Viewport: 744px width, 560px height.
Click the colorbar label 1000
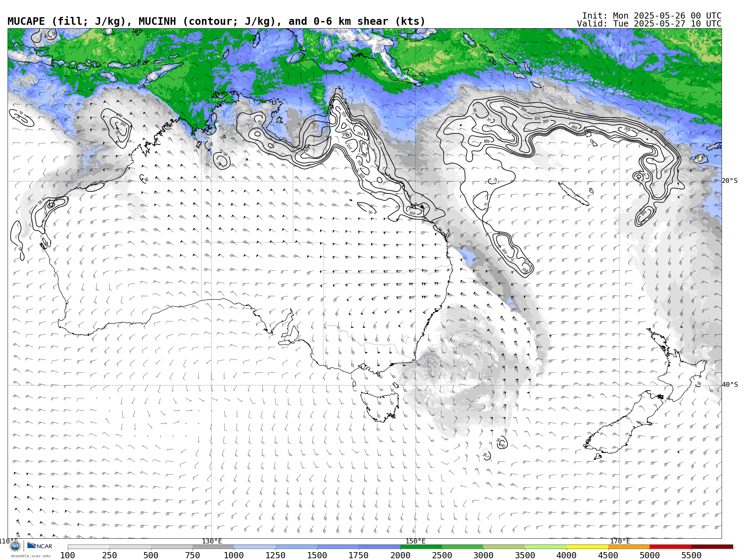[x=234, y=556]
